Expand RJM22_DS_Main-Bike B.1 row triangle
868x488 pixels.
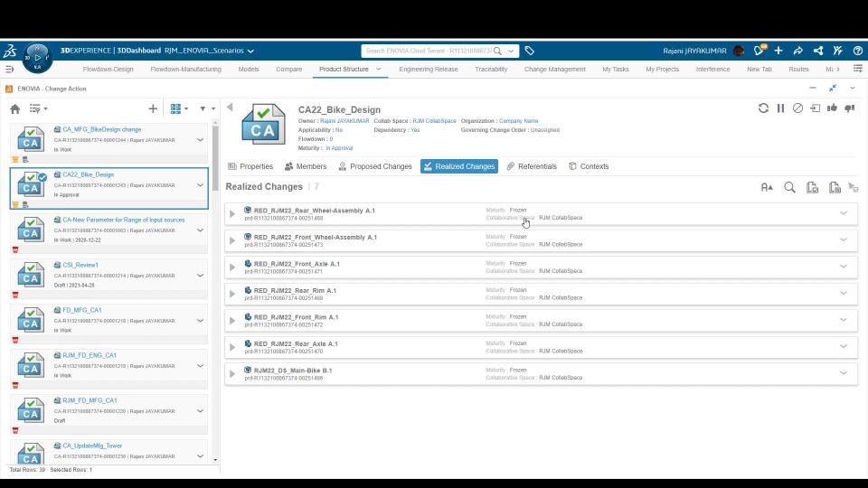coord(232,374)
